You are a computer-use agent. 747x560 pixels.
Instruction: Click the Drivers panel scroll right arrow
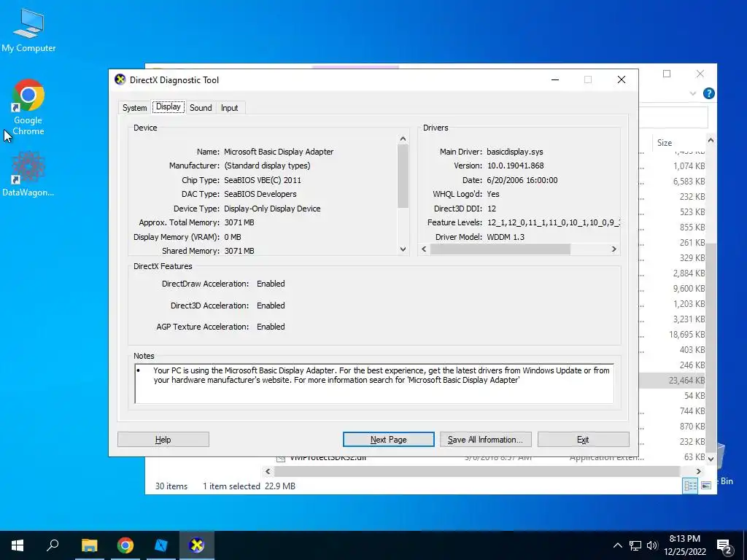pos(614,249)
